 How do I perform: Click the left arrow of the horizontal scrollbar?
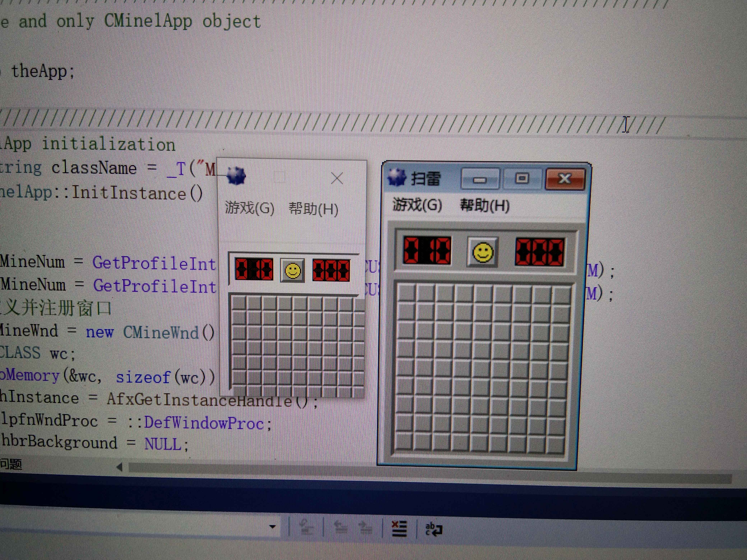pos(119,468)
